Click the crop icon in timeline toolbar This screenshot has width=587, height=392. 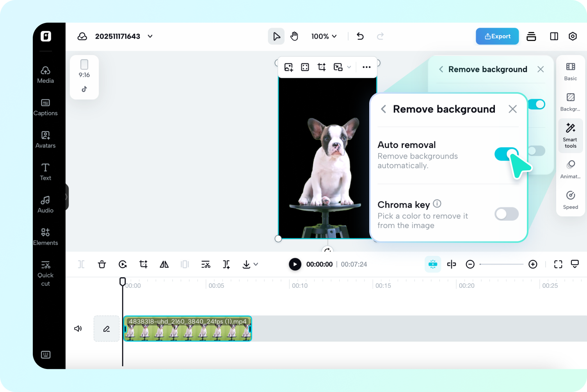144,264
